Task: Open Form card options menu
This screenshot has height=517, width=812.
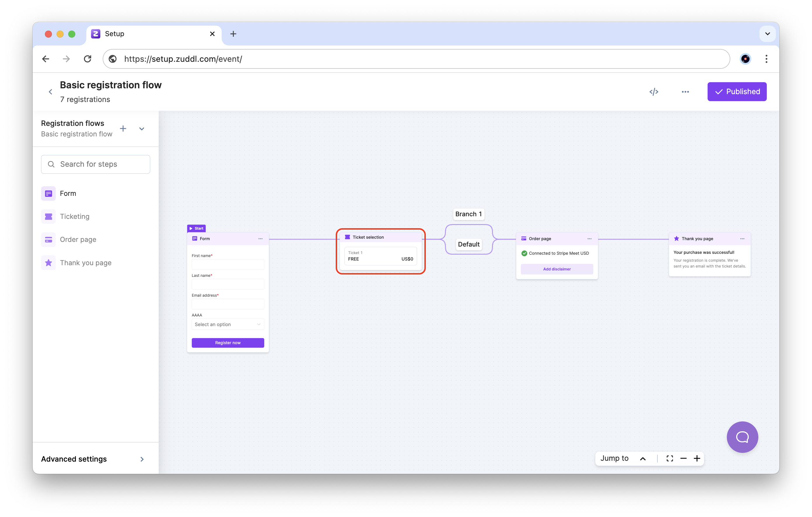Action: click(260, 239)
